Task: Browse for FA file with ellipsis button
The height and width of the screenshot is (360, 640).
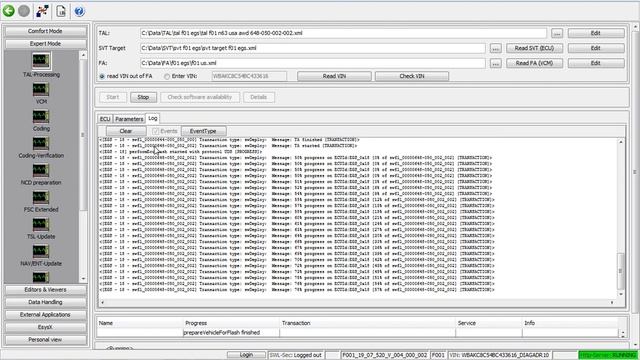Action: [x=496, y=63]
